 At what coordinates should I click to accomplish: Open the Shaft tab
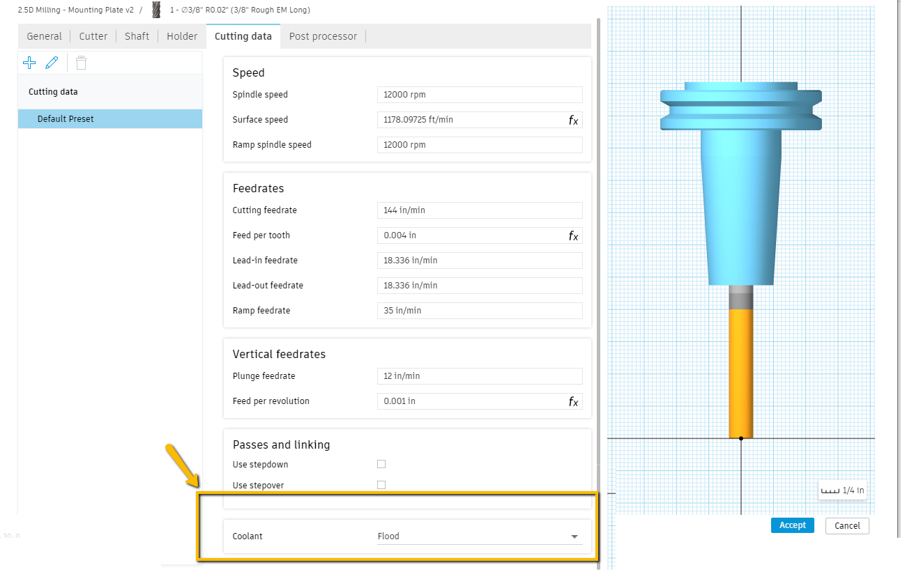pyautogui.click(x=137, y=36)
